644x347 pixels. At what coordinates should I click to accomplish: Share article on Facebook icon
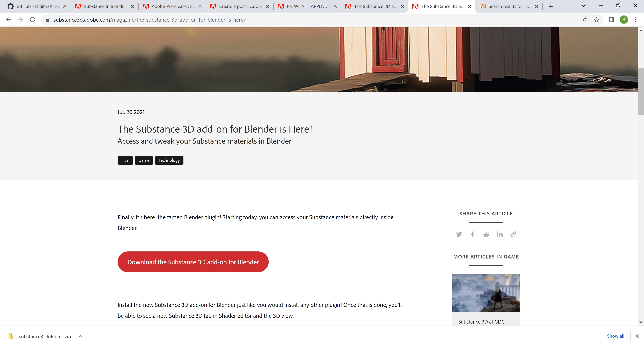(472, 234)
